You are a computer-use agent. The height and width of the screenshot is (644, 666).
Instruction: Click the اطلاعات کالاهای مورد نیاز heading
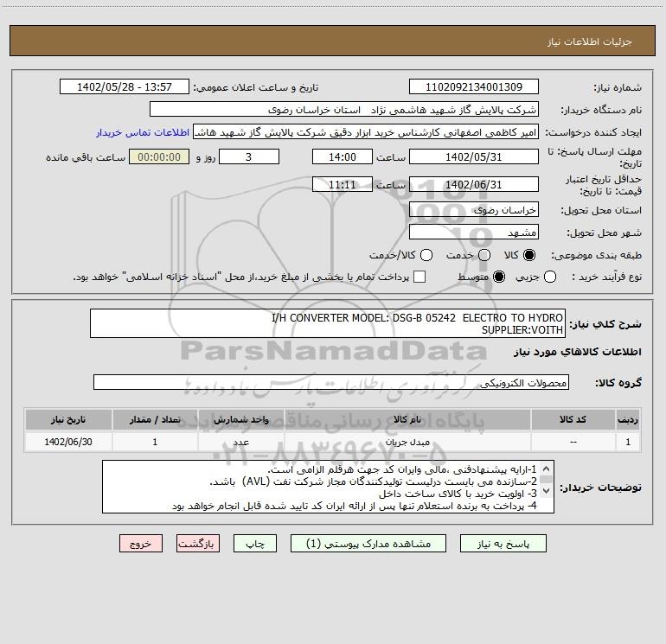coord(577,352)
